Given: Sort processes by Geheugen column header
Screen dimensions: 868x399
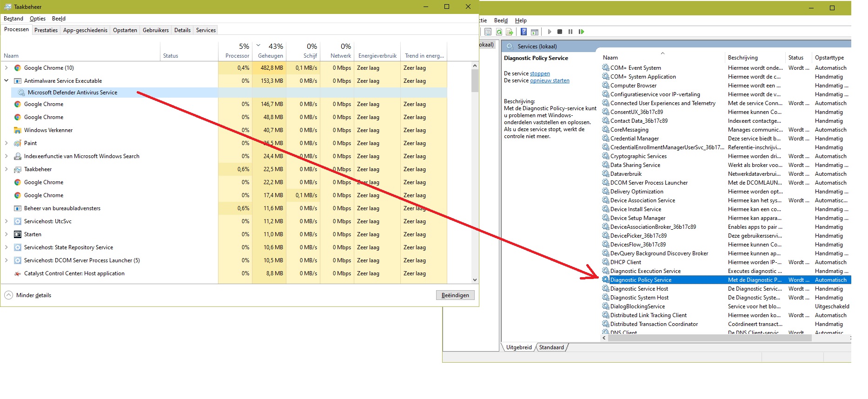Looking at the screenshot, I should (x=270, y=51).
